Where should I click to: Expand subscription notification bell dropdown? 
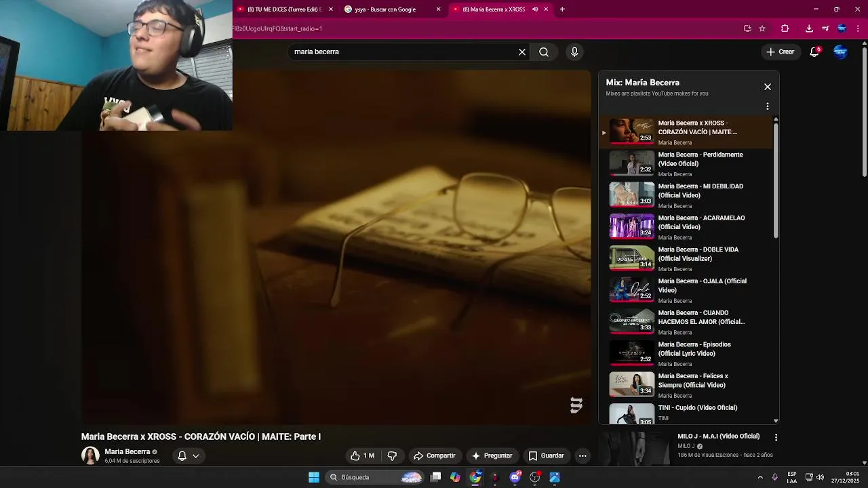coord(189,455)
